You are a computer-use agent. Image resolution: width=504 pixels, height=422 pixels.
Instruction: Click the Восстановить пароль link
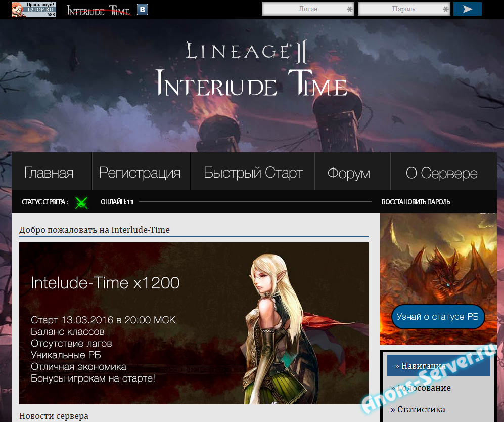click(x=416, y=202)
